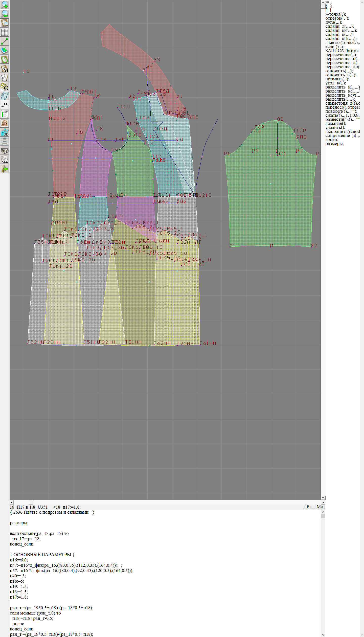Open the 3D view icon

pyautogui.click(x=5, y=132)
